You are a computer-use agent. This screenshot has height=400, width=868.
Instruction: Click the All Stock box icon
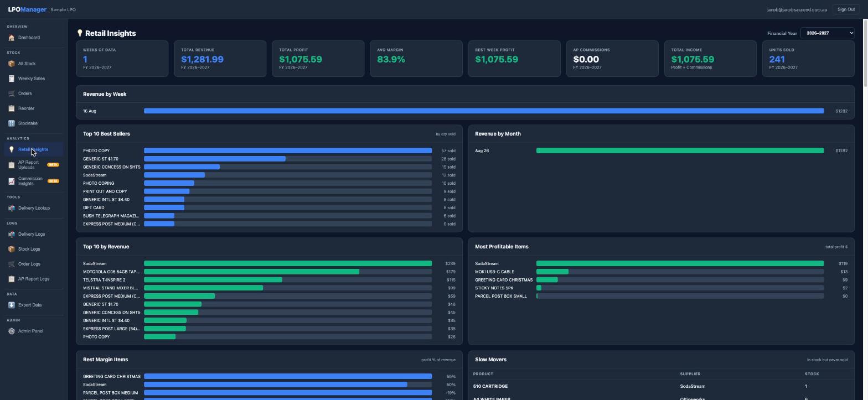tap(11, 64)
